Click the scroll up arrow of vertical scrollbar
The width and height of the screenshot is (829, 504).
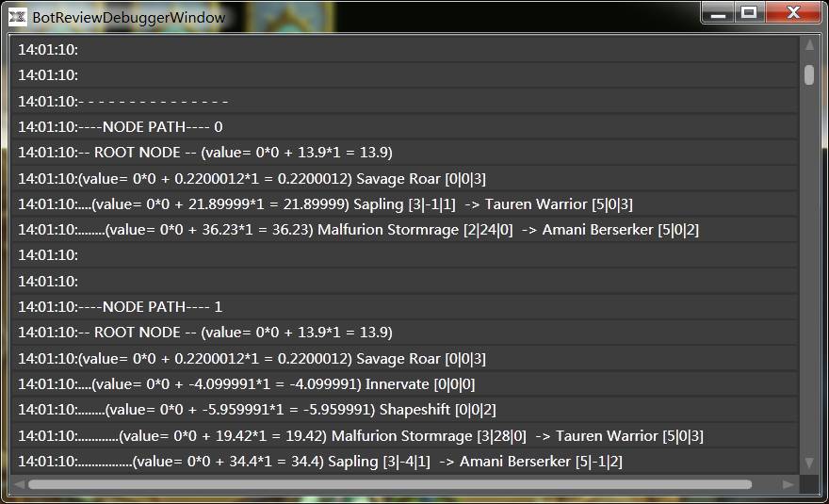[x=809, y=46]
